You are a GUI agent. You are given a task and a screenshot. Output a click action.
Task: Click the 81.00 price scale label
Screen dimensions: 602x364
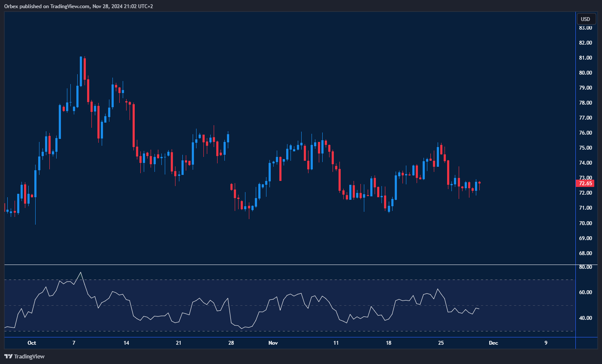point(585,58)
